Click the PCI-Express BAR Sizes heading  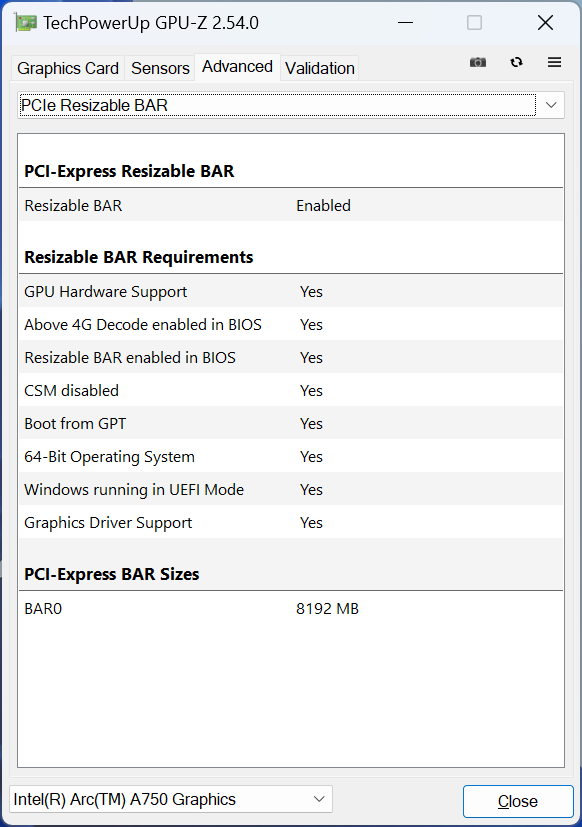click(x=112, y=574)
